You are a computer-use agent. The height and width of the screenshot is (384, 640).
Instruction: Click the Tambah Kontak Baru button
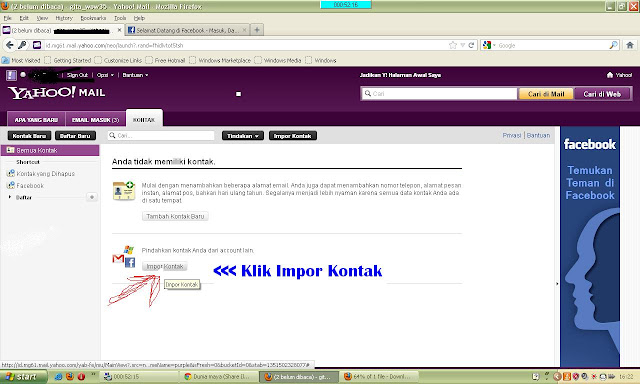click(175, 216)
